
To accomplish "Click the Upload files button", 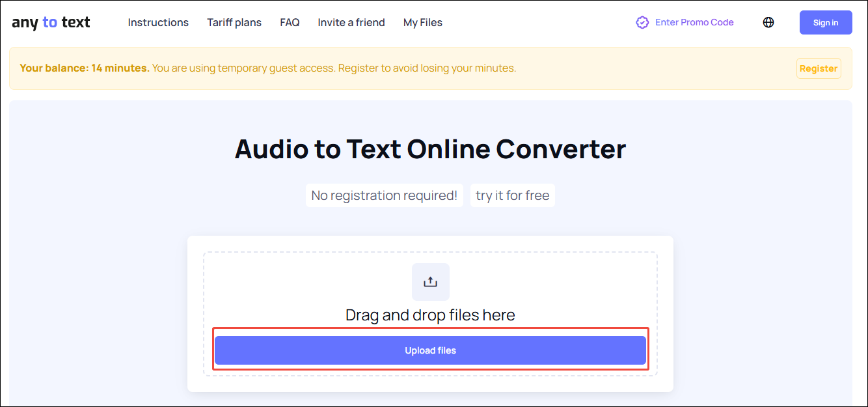I will pos(430,350).
